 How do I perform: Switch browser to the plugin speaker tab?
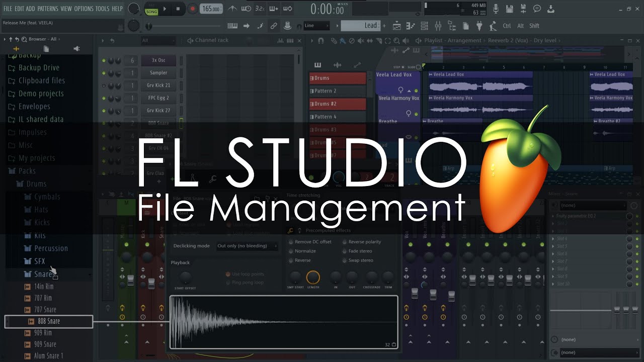pyautogui.click(x=76, y=49)
